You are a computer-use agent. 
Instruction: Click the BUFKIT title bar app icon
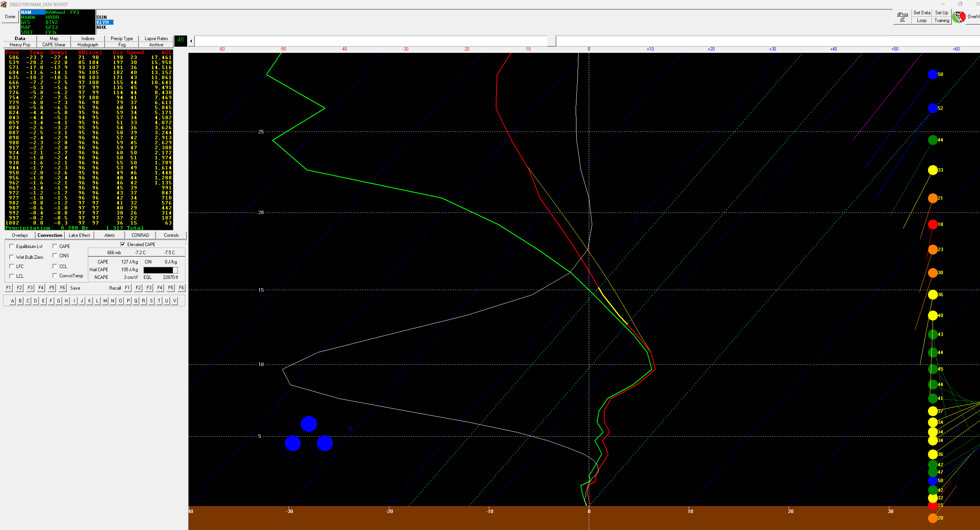(x=4, y=4)
